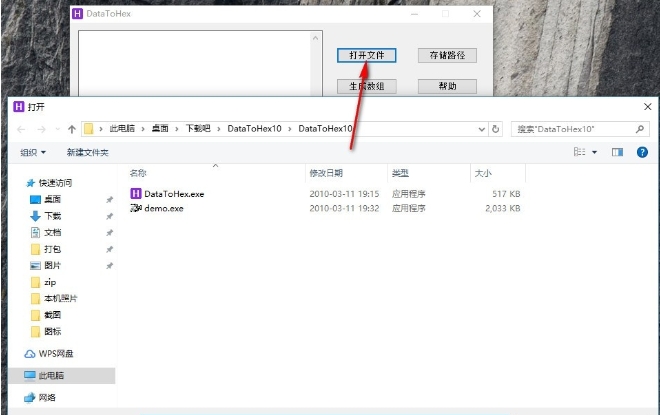
Task: Click the pin icon beside 下载
Action: tap(109, 216)
